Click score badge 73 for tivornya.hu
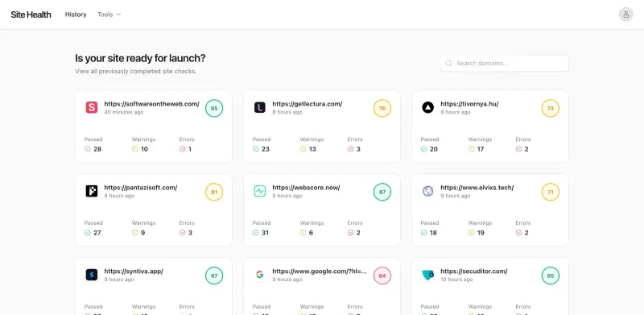 [551, 109]
